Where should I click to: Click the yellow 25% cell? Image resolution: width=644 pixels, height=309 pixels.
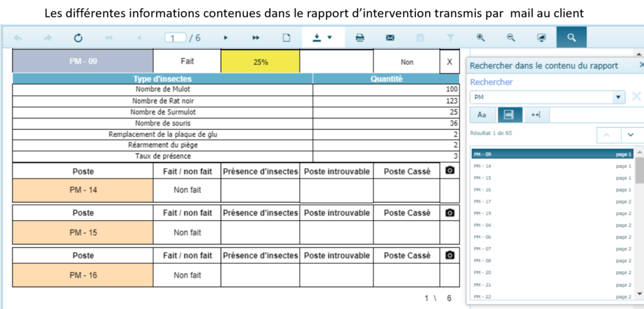click(x=260, y=62)
